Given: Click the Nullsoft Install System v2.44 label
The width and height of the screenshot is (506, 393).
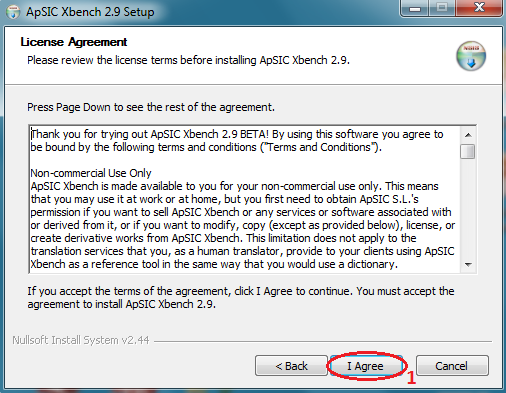Looking at the screenshot, I should pos(81,340).
